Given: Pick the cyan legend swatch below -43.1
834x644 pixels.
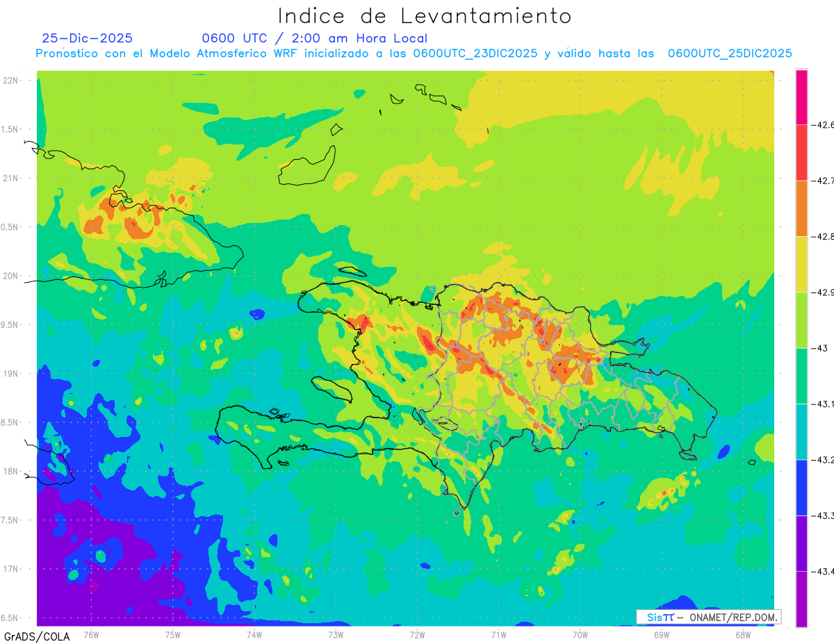Looking at the screenshot, I should pos(801,432).
